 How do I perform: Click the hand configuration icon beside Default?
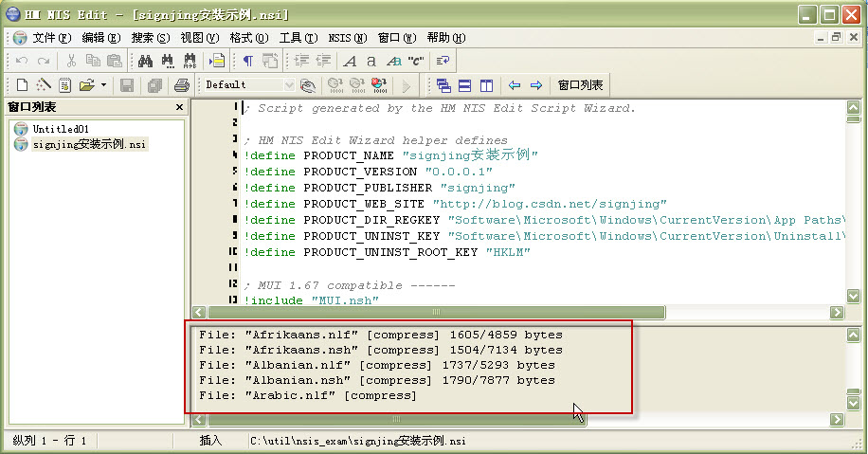click(308, 85)
